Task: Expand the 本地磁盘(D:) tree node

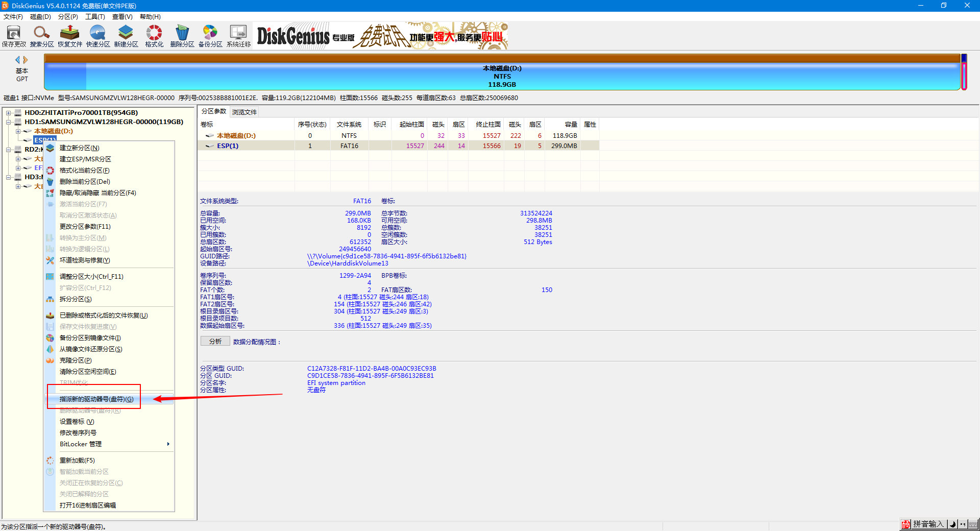Action: click(18, 131)
